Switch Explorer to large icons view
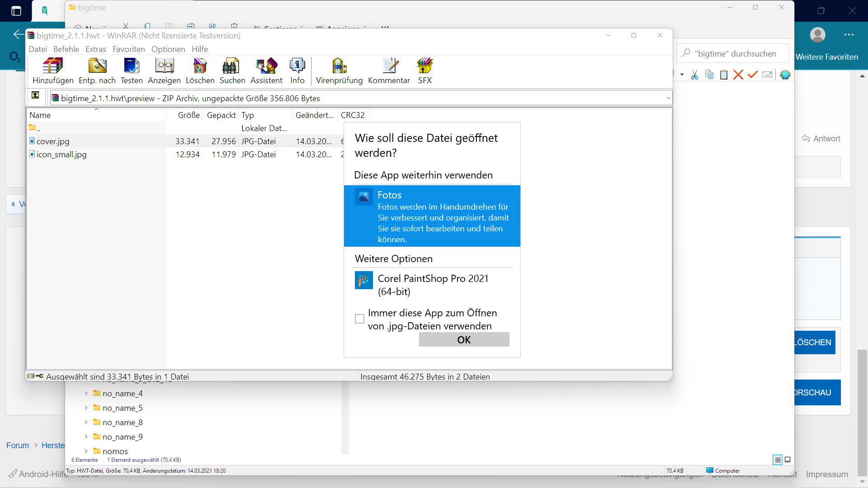 [x=788, y=460]
